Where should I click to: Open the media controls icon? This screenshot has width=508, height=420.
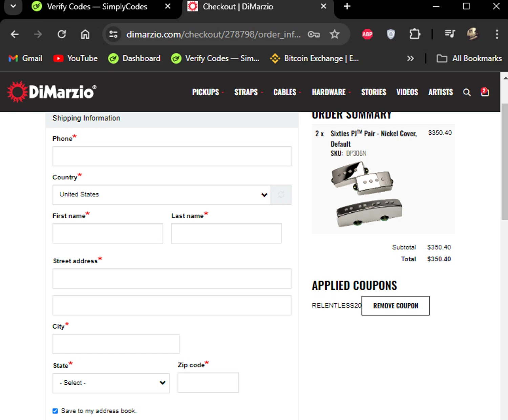(x=450, y=34)
